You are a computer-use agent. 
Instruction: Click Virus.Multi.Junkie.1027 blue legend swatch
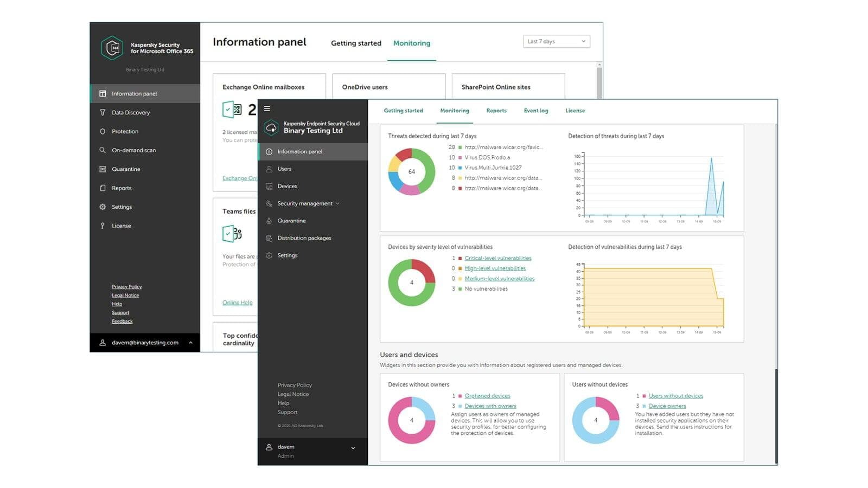click(460, 168)
